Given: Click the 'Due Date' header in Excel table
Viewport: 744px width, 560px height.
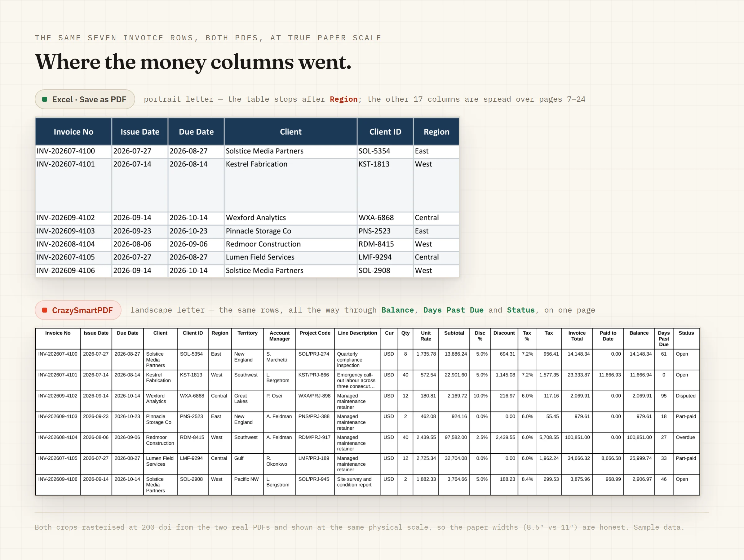Looking at the screenshot, I should 196,132.
